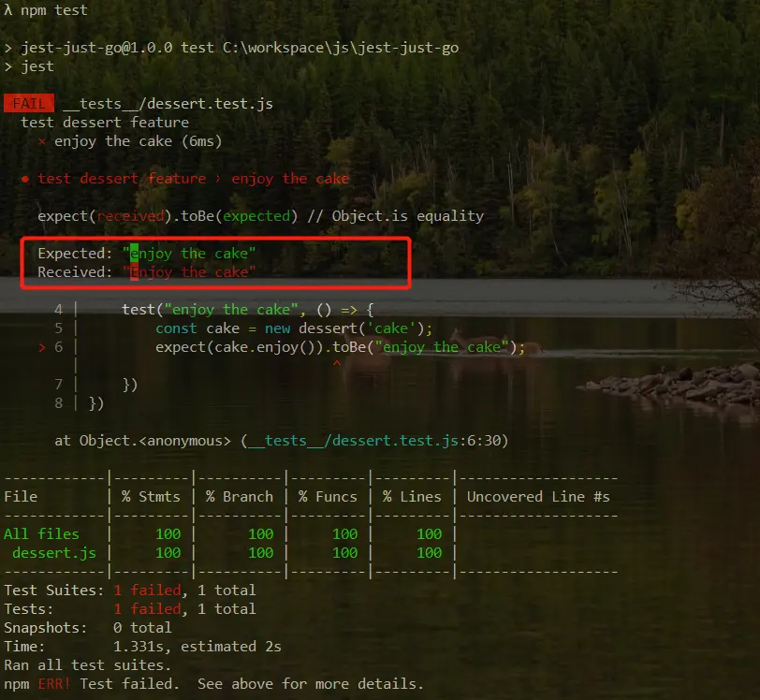Click the 'npm ERR! Test failed.' line
Viewport: 760px width, 700px height.
point(213,684)
